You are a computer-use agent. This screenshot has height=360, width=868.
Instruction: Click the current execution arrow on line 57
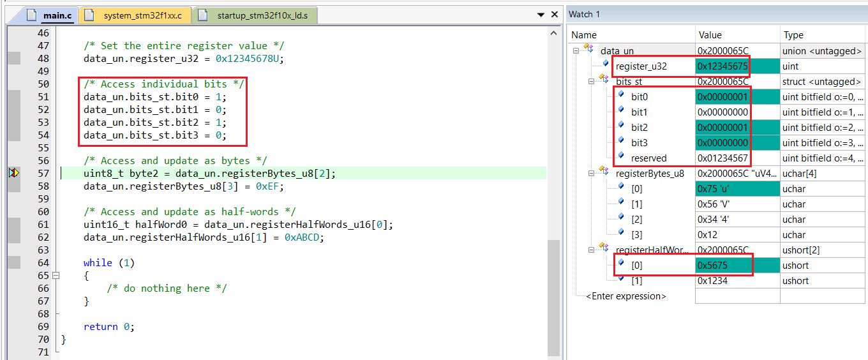tap(14, 173)
